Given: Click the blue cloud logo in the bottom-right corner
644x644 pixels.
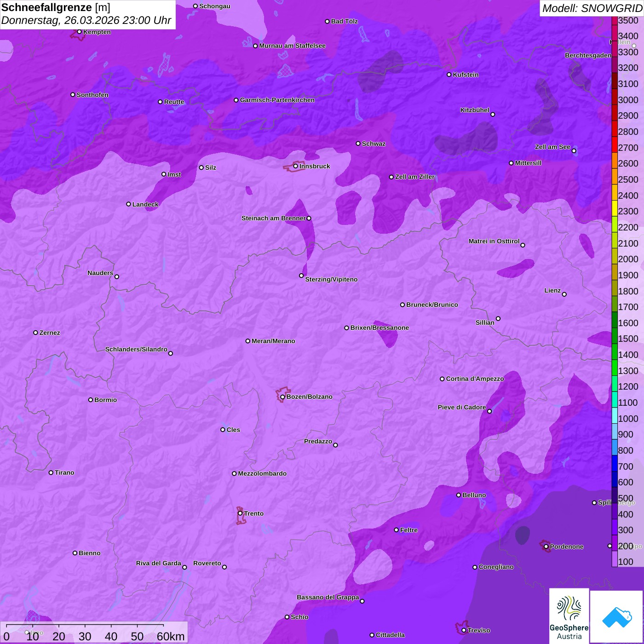Looking at the screenshot, I should [617, 616].
